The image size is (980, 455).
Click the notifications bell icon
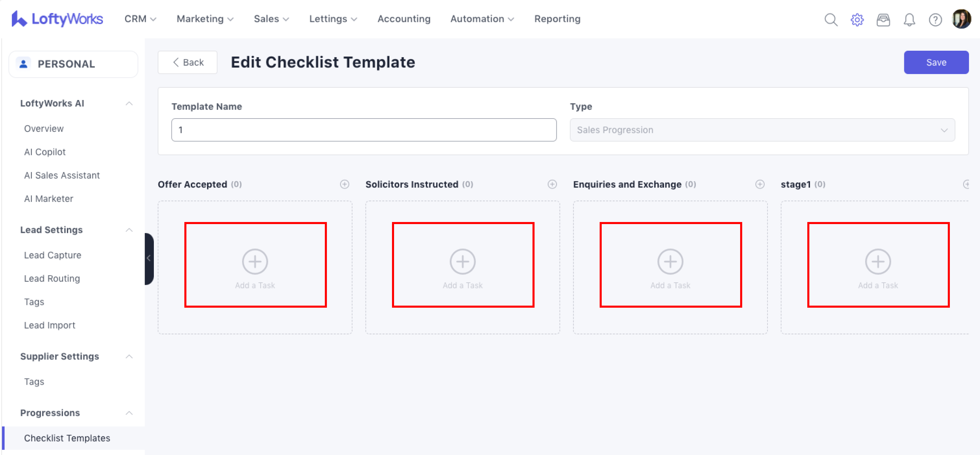click(909, 20)
